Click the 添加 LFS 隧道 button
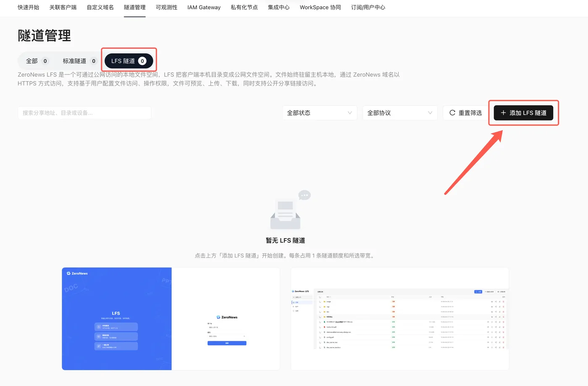This screenshot has width=588, height=386. (523, 113)
